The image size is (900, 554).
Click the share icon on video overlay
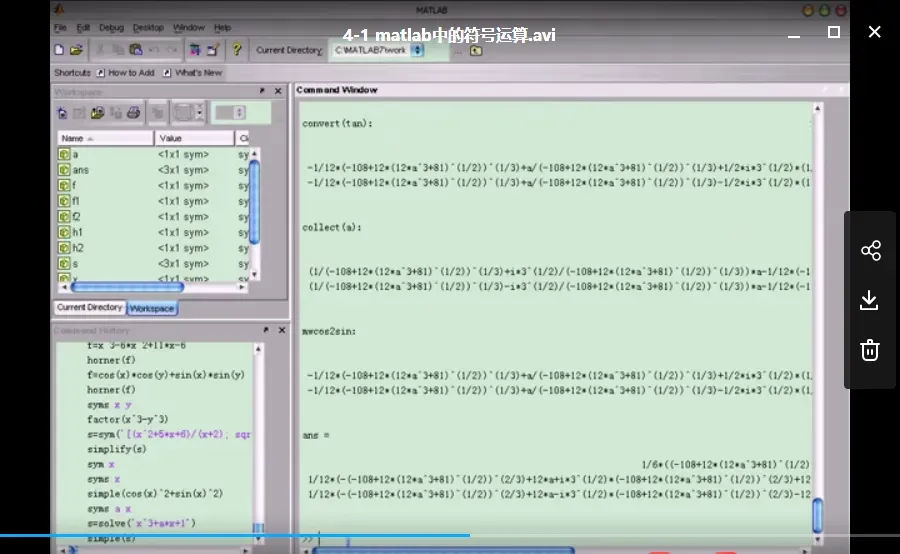(x=871, y=250)
